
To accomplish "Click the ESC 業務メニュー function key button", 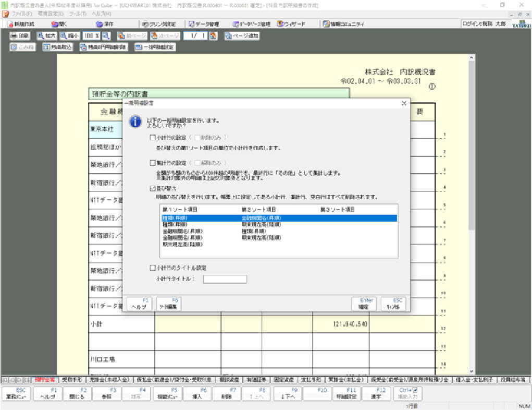I will (16, 393).
